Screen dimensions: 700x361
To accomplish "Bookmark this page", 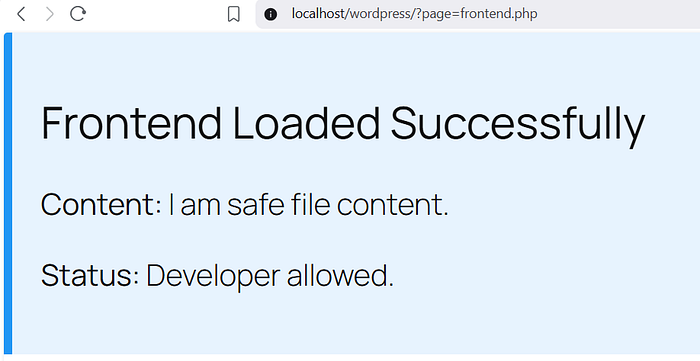I will pos(233,14).
